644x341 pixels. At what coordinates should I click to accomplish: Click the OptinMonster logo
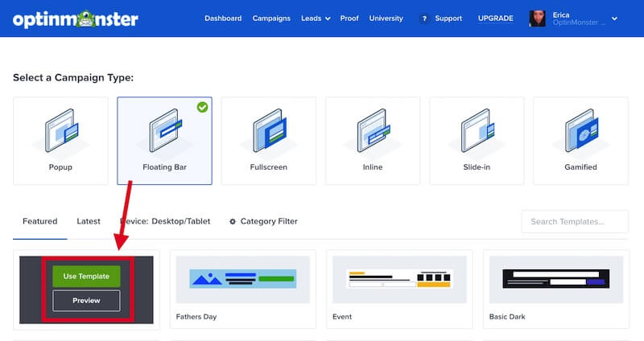pos(76,18)
